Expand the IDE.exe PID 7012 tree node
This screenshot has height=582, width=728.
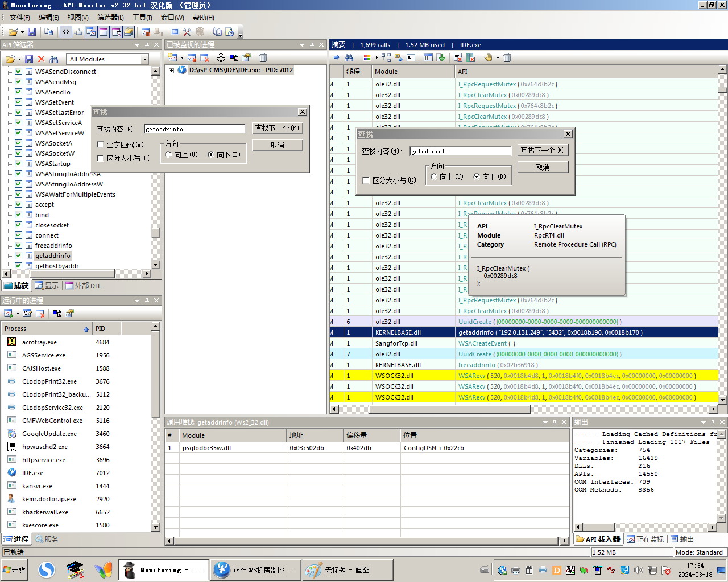tap(171, 70)
